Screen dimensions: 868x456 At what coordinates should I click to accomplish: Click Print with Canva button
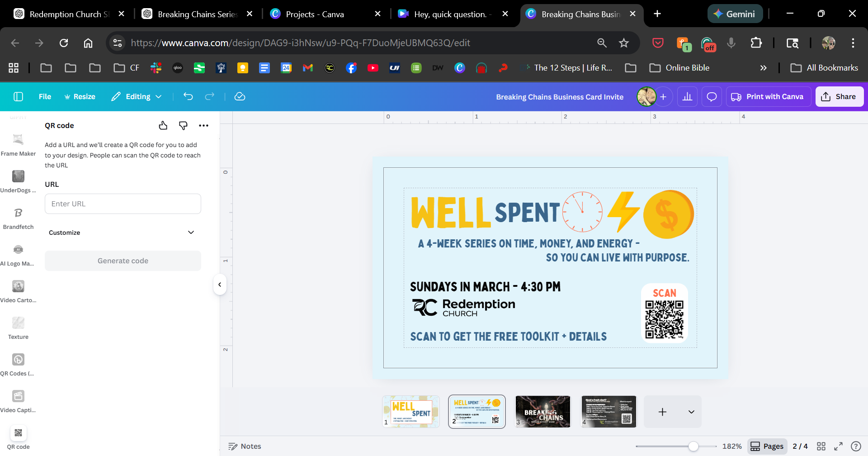767,97
